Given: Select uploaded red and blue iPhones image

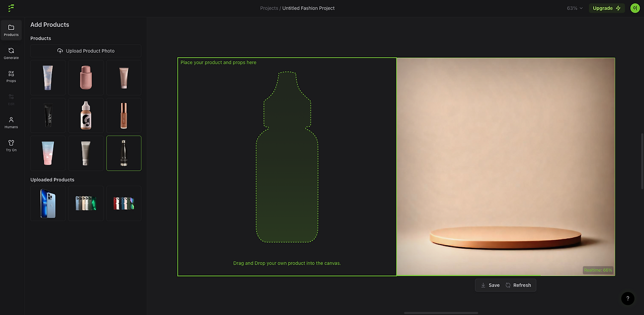Looking at the screenshot, I should pos(124,203).
